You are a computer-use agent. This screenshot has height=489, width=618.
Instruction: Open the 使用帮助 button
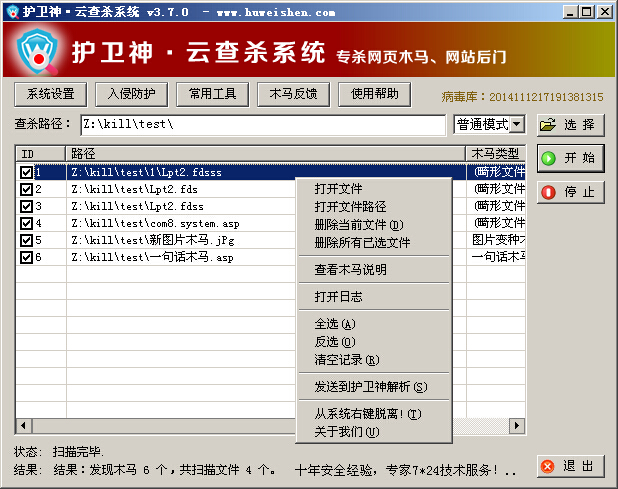point(374,94)
